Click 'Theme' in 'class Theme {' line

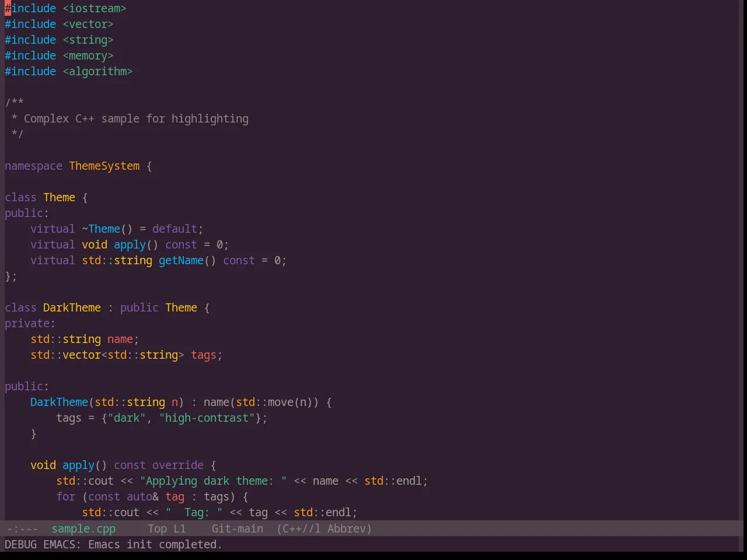pyautogui.click(x=59, y=197)
